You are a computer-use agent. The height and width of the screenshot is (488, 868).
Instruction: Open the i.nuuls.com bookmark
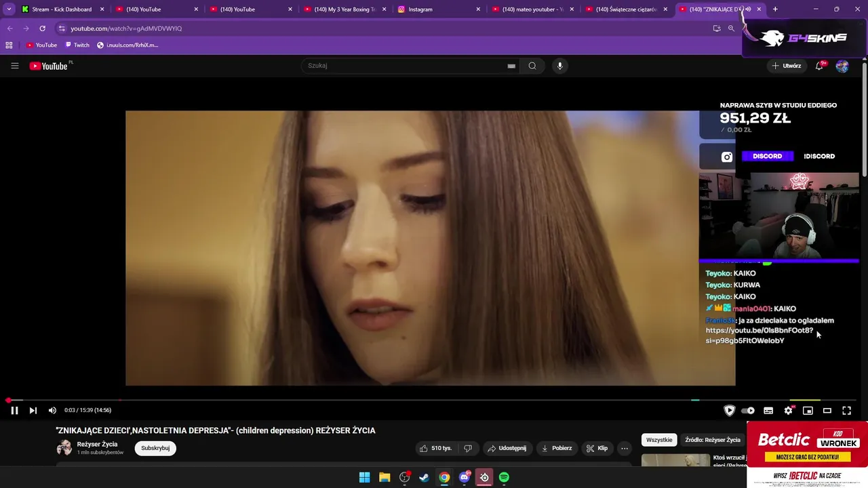[127, 45]
